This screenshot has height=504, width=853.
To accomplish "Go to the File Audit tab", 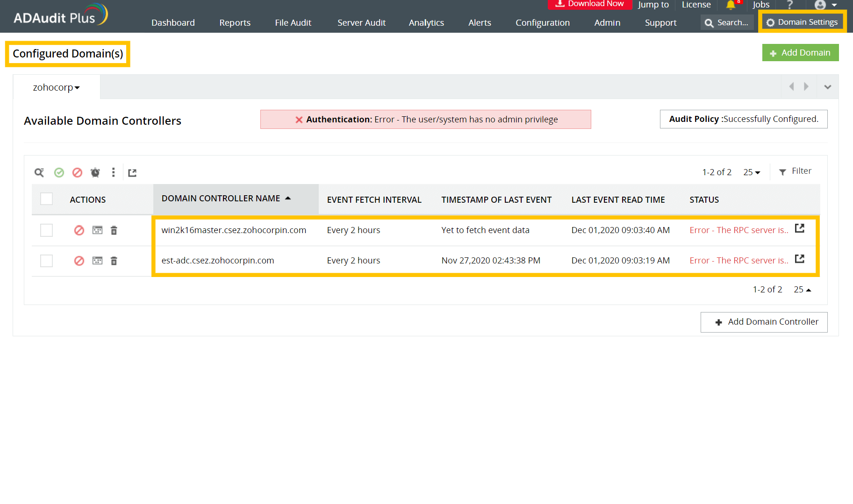I will tap(293, 22).
